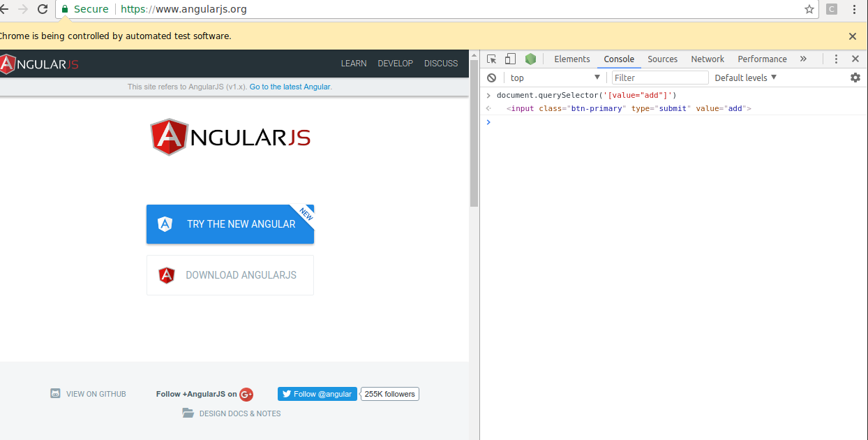
Task: Expand more DevTools tabs chevron
Action: [803, 59]
